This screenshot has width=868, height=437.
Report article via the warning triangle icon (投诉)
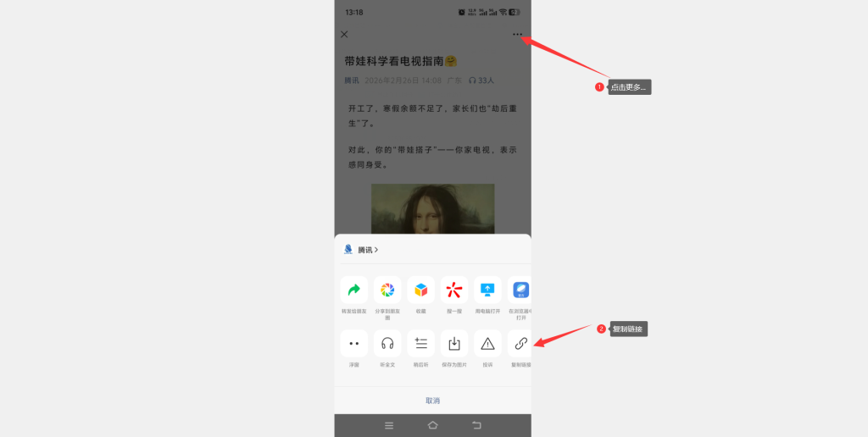pos(487,344)
